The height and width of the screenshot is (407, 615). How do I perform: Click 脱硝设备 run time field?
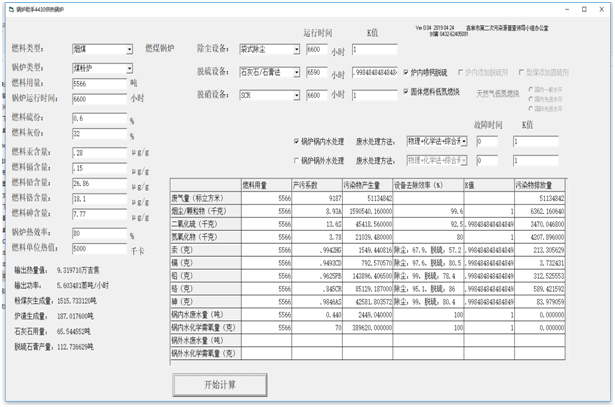point(317,95)
